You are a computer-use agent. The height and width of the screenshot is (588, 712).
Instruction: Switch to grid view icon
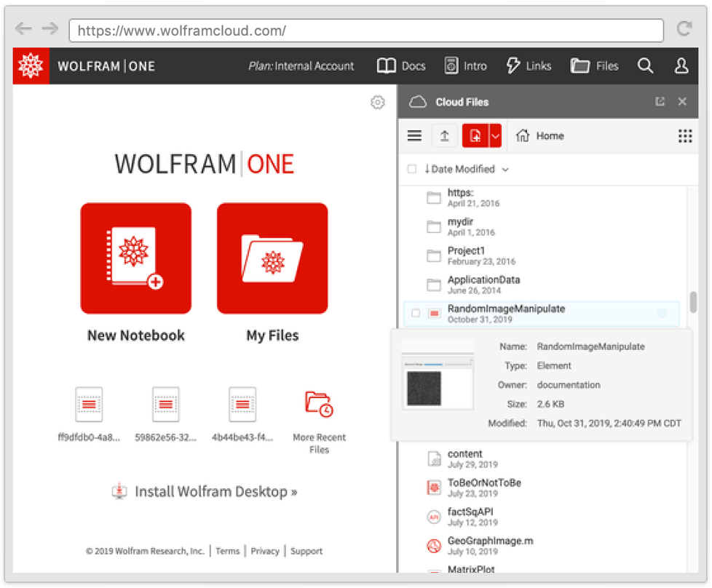pos(684,136)
